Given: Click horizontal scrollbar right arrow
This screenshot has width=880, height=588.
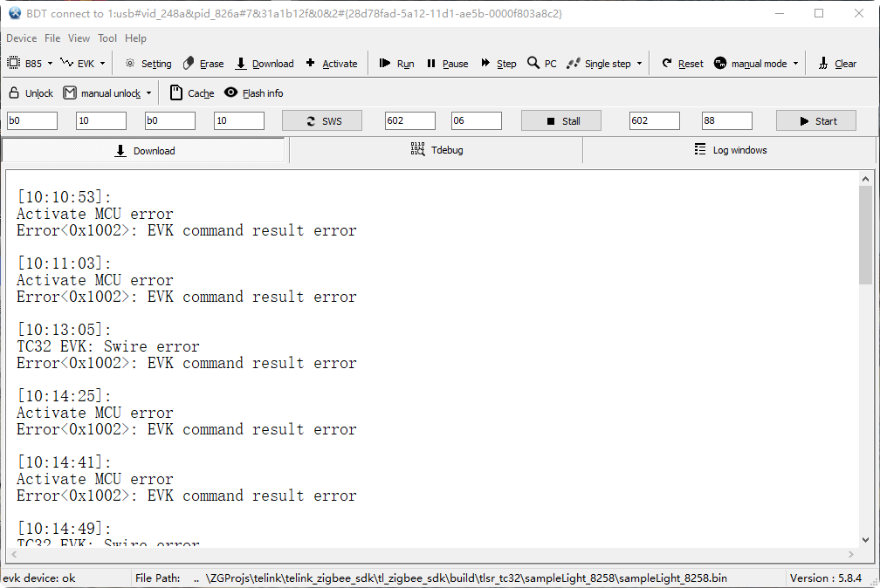Looking at the screenshot, I should pyautogui.click(x=851, y=554).
